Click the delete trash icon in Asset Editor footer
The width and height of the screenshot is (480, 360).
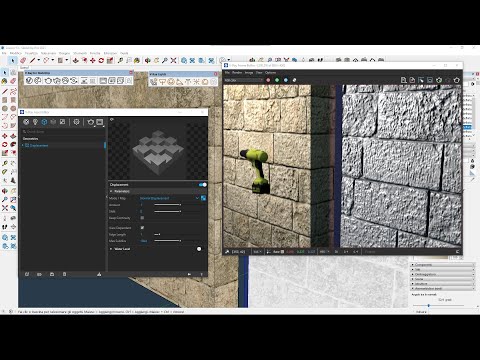point(64,274)
